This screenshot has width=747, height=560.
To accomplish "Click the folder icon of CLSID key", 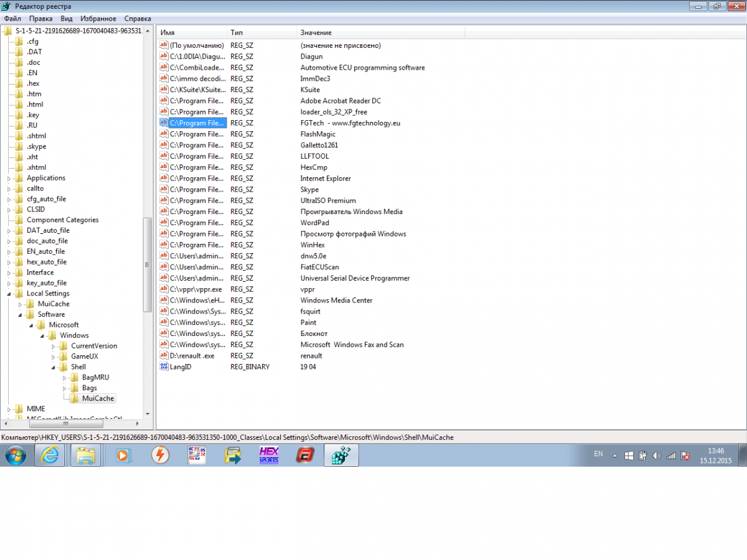I will 20,209.
